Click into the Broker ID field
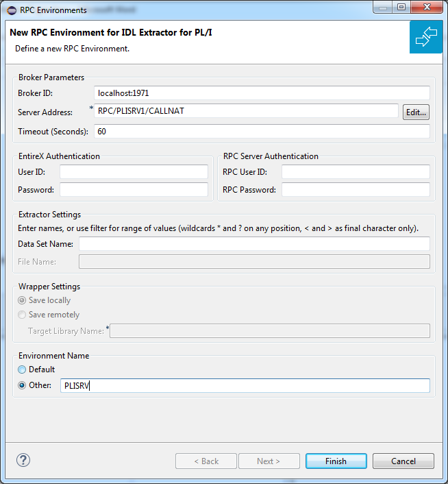 (262, 93)
